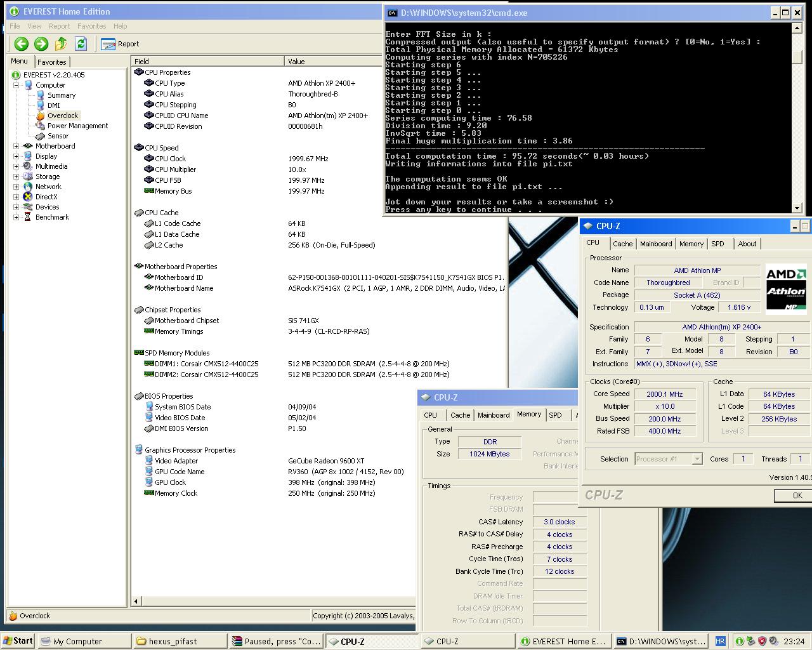Click the Display monitor icon in the tree

click(28, 156)
